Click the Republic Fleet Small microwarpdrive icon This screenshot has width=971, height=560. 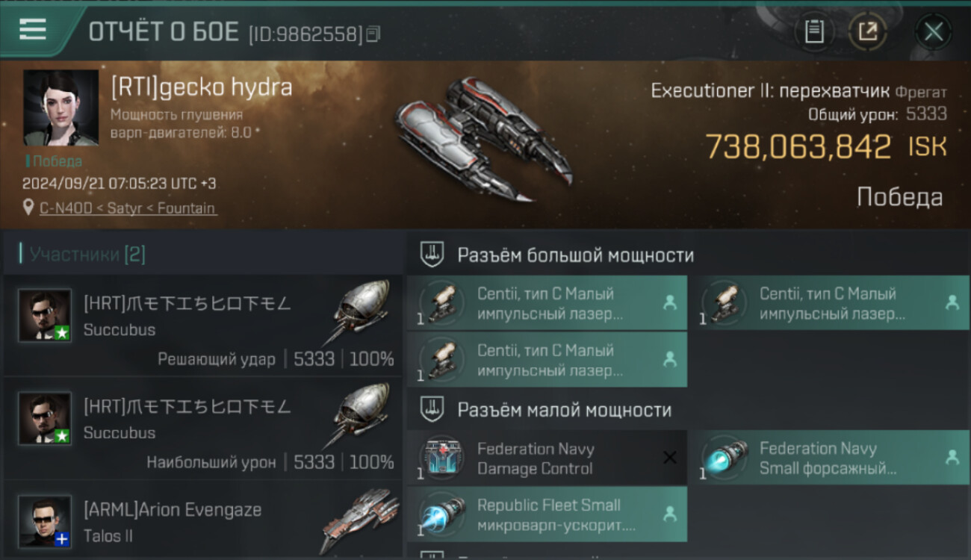(441, 514)
